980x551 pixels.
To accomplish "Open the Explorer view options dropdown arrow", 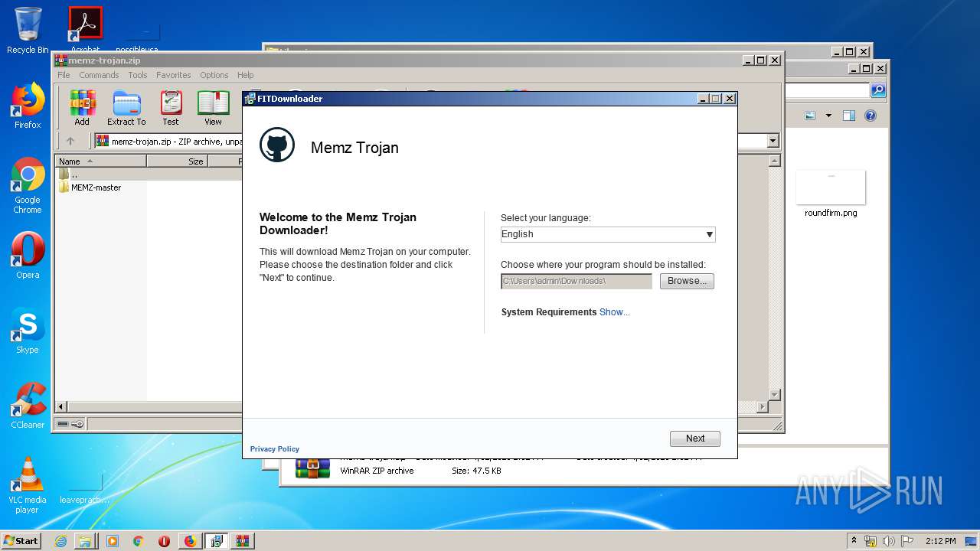I will coord(828,116).
